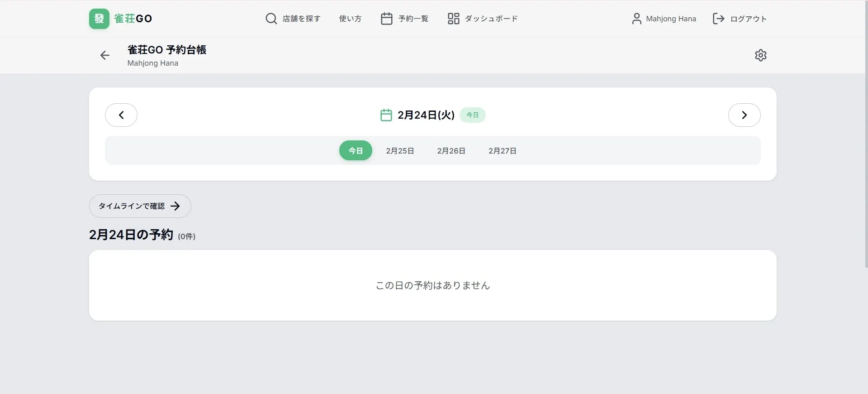Screen dimensions: 868x394
Task: Click the search magnifier icon
Action: coord(271,19)
